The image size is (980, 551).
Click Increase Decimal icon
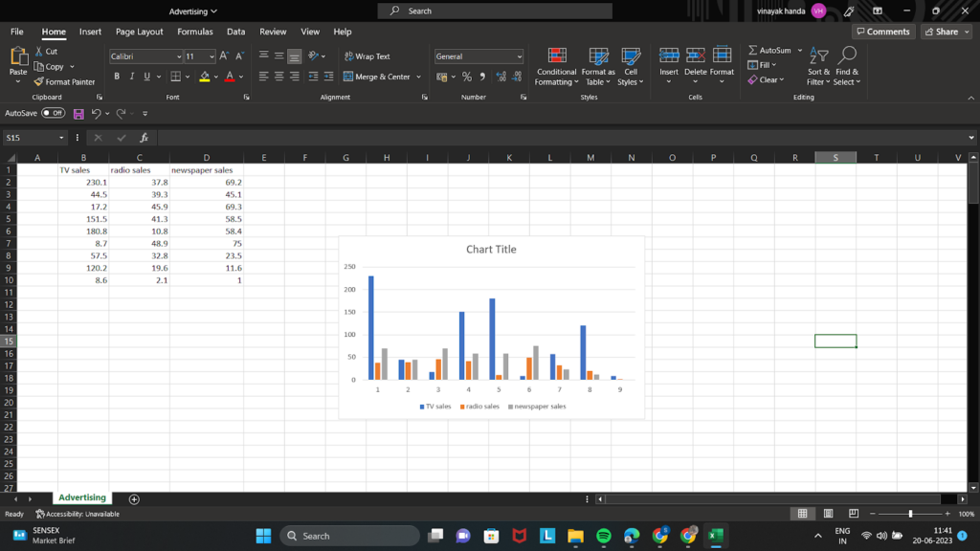[501, 77]
